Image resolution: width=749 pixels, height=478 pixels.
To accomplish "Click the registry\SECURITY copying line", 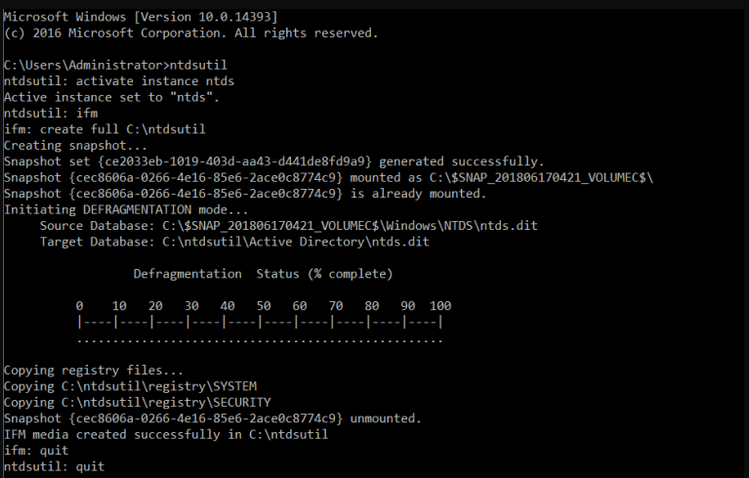I will 137,403.
